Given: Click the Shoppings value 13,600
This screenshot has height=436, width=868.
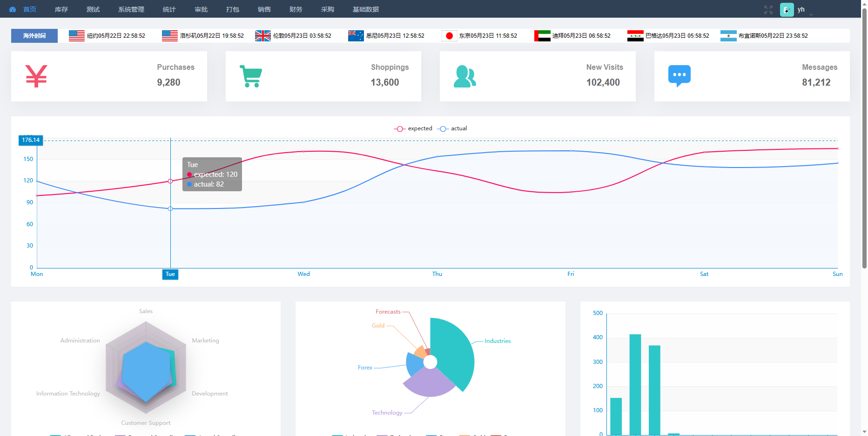Looking at the screenshot, I should click(x=385, y=82).
